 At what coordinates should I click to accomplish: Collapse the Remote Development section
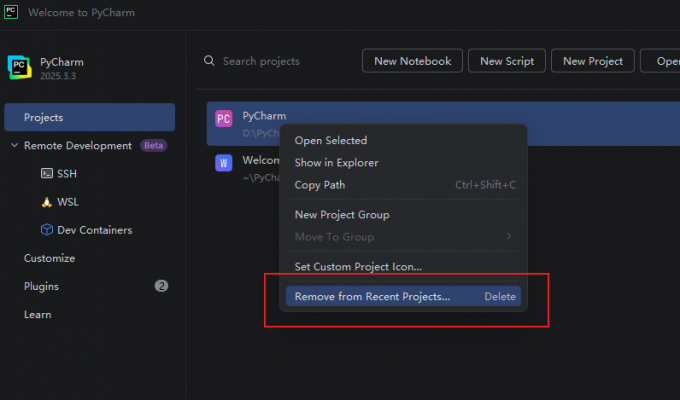coord(14,145)
